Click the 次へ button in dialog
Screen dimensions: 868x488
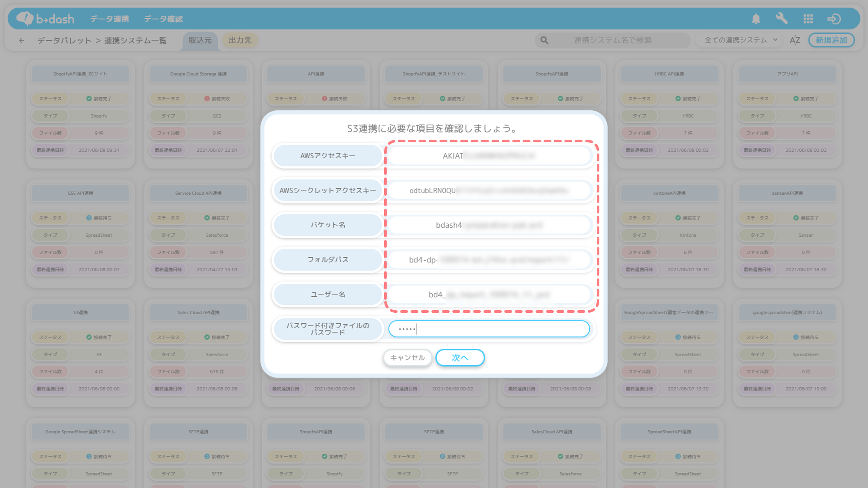tap(460, 358)
